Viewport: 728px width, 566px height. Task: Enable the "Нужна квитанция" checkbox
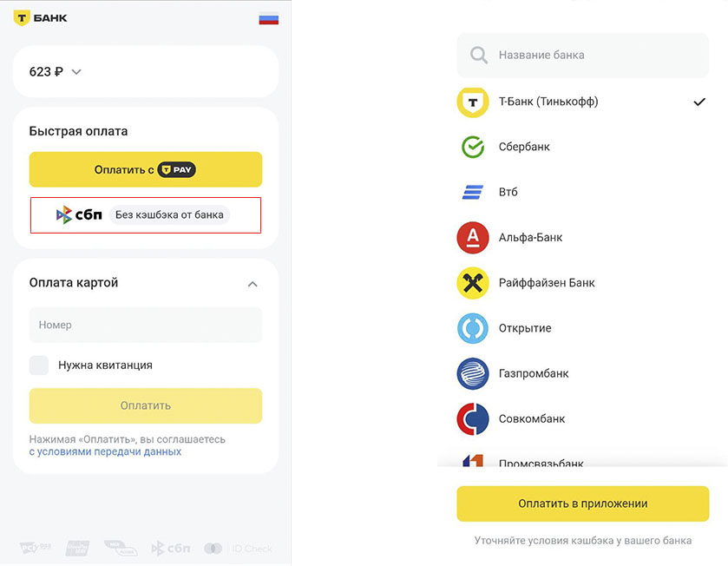point(39,365)
